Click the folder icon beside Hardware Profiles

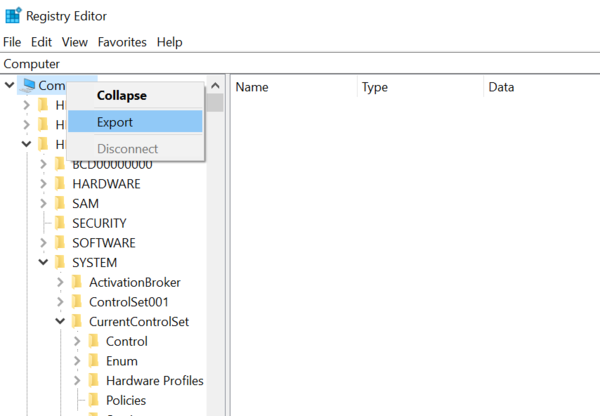pos(94,380)
